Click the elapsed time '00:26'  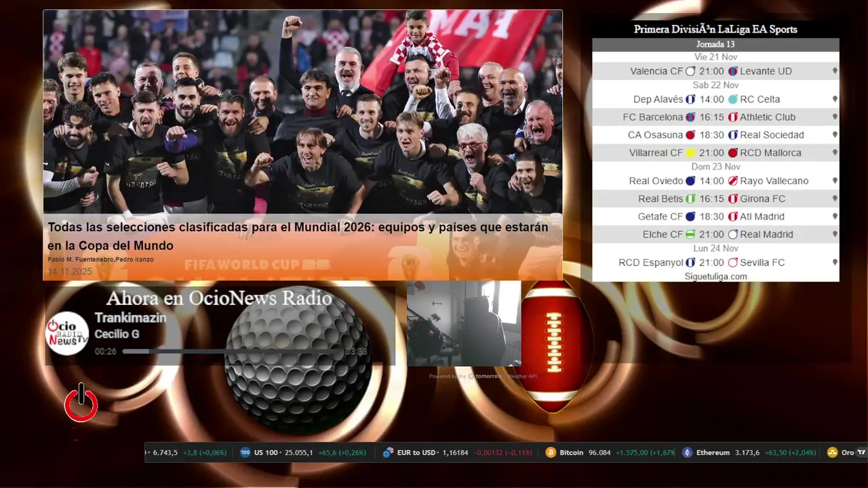coord(105,352)
